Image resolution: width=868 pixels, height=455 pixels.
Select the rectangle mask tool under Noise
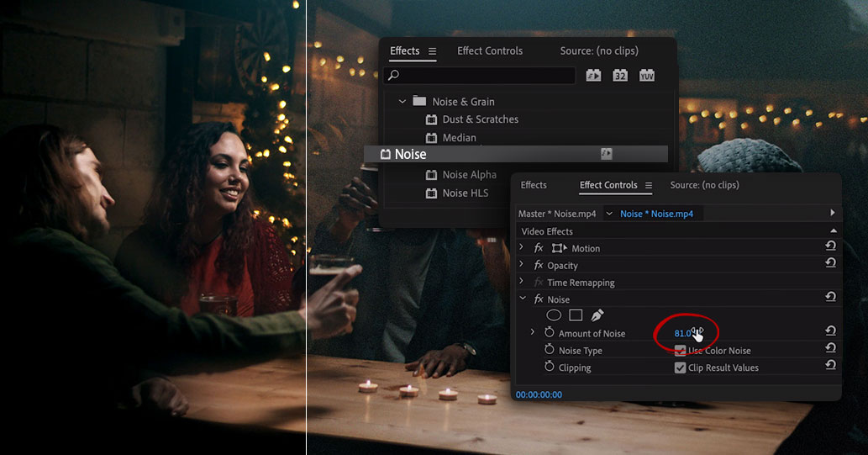pos(576,315)
